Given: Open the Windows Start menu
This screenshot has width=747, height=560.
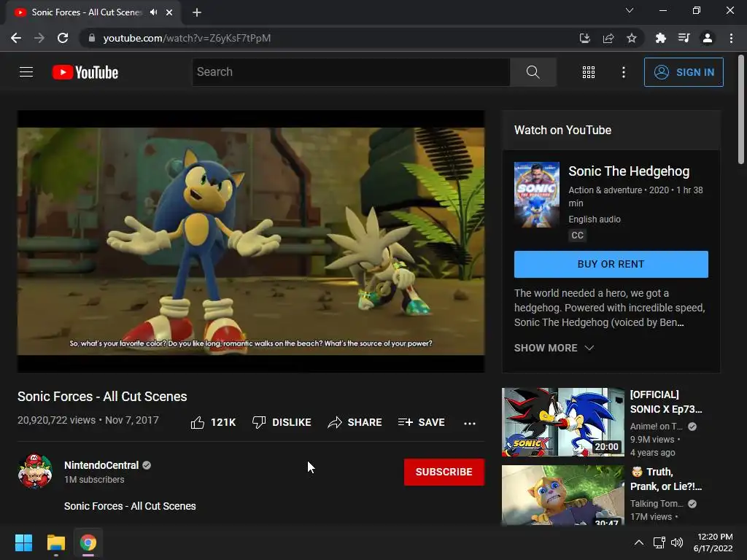Looking at the screenshot, I should [x=23, y=542].
